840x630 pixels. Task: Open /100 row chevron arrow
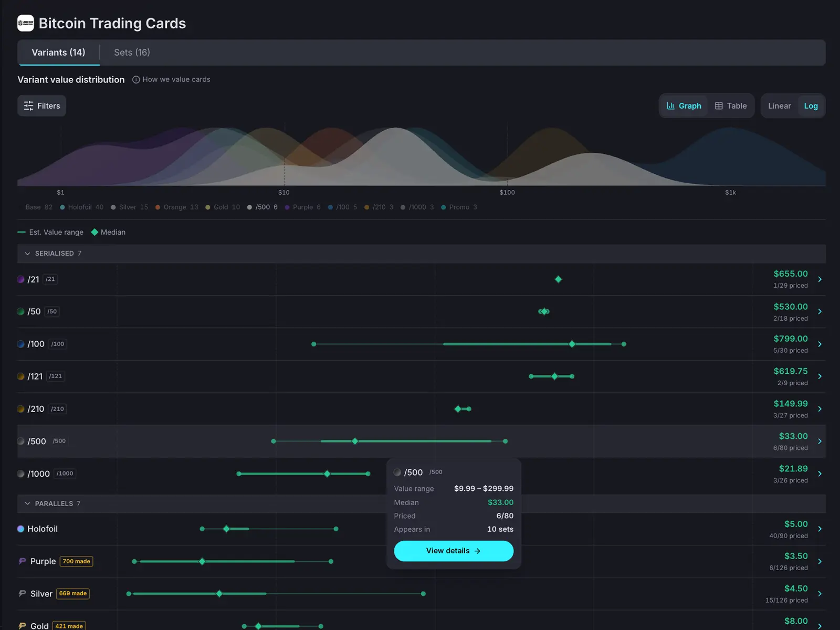820,344
